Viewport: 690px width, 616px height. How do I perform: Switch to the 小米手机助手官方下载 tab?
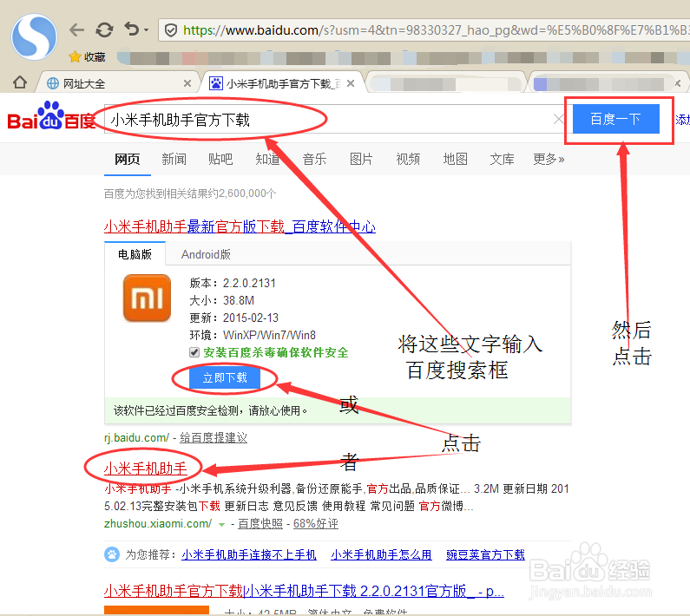[x=284, y=83]
